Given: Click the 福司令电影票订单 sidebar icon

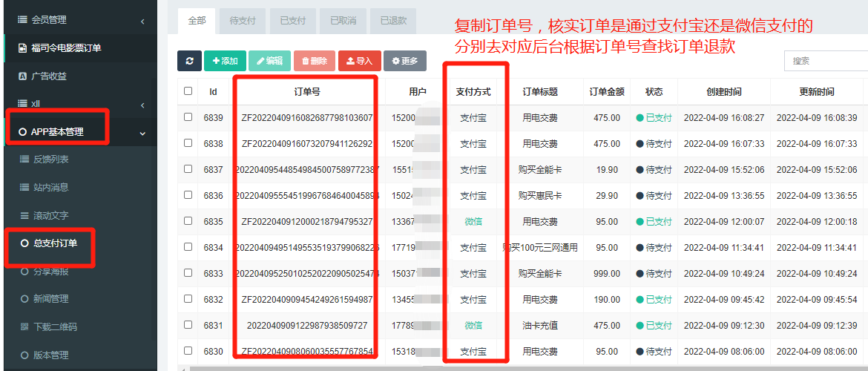Looking at the screenshot, I should (x=22, y=48).
